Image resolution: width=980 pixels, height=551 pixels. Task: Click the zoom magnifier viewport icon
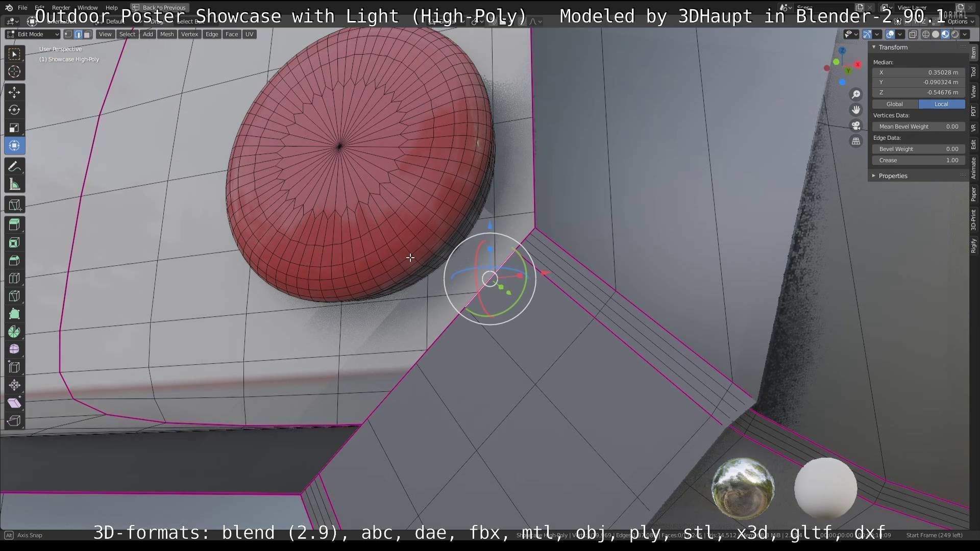pyautogui.click(x=856, y=94)
